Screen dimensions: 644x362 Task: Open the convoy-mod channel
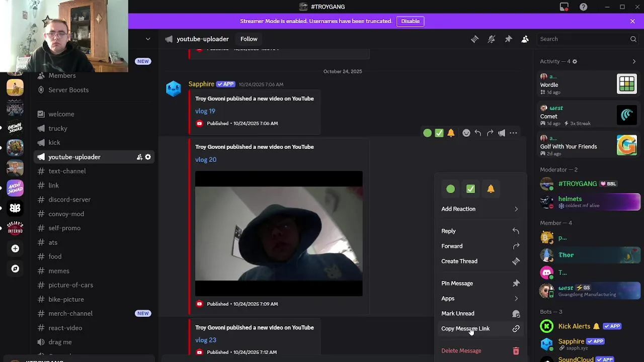(x=95, y=214)
